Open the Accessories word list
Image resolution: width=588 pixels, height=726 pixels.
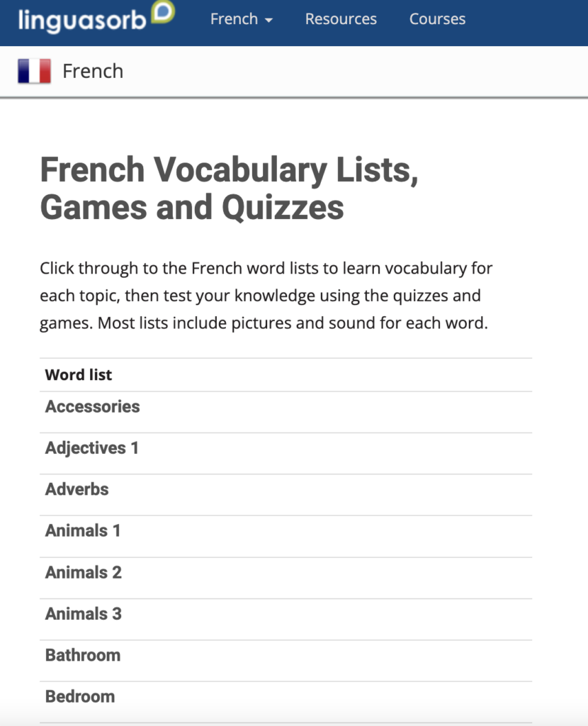pos(92,407)
